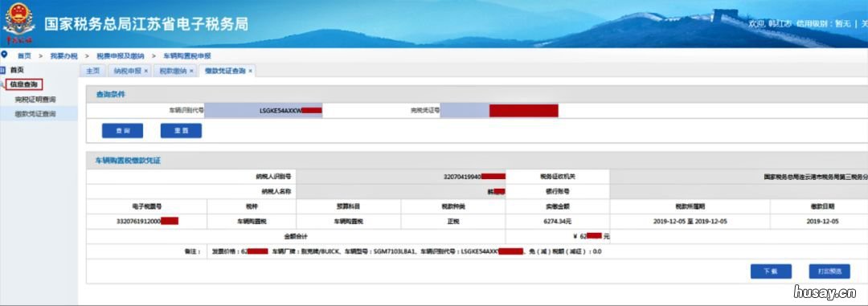
Task: Switch to the 主页 tab
Action: click(x=93, y=71)
